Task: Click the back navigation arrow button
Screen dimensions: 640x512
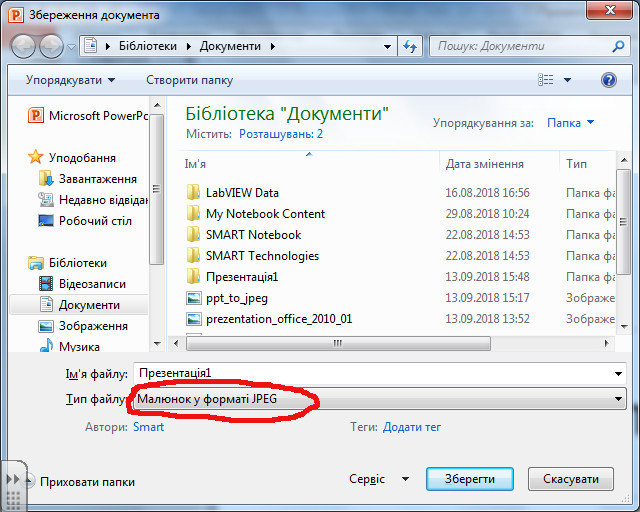Action: click(x=24, y=47)
